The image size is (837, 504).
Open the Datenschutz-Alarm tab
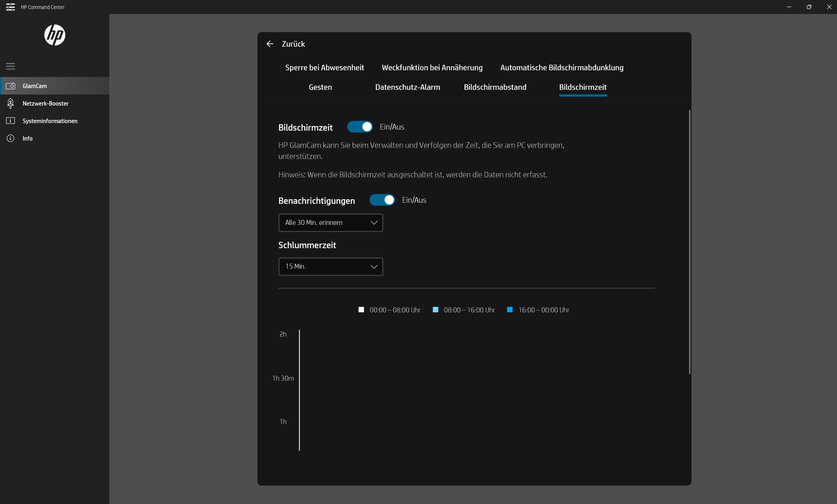click(407, 87)
